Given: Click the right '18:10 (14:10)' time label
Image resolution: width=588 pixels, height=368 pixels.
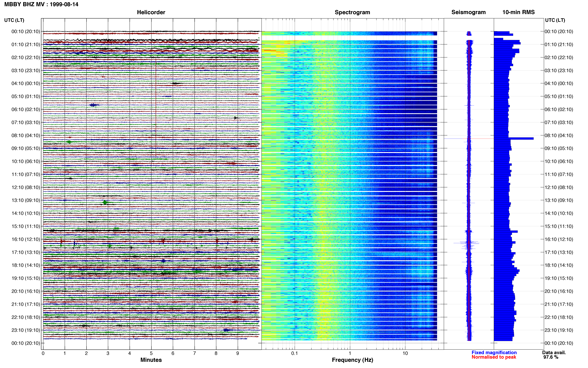Looking at the screenshot, I should coord(559,265).
